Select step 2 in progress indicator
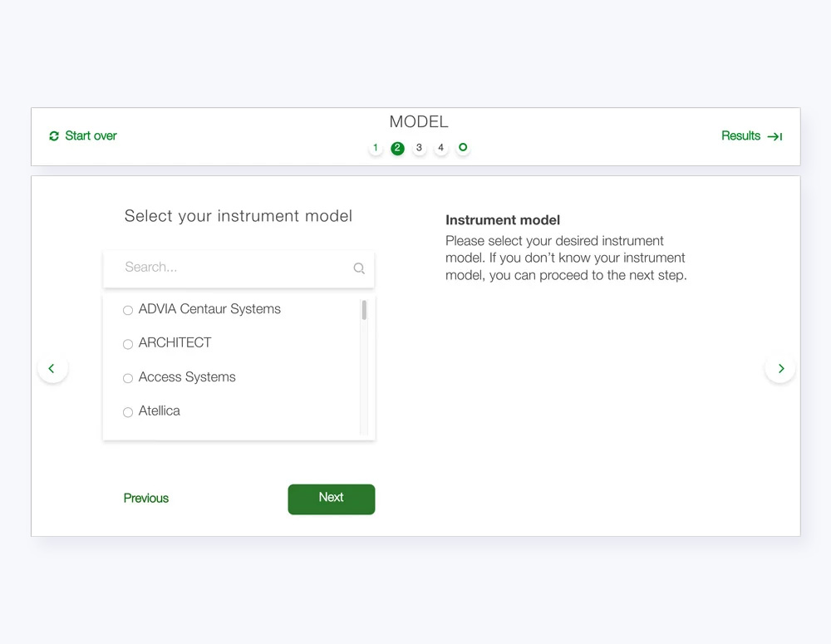This screenshot has width=831, height=644. (397, 149)
